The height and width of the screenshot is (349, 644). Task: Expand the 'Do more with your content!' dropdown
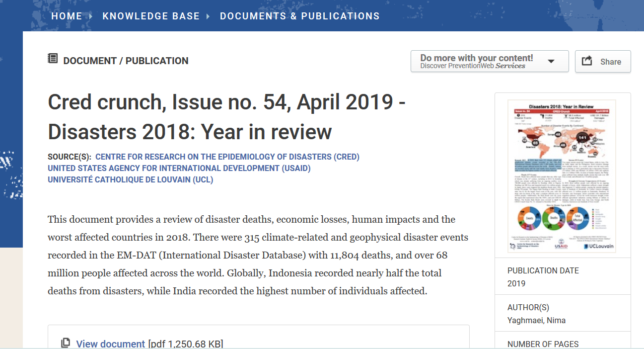(x=490, y=61)
